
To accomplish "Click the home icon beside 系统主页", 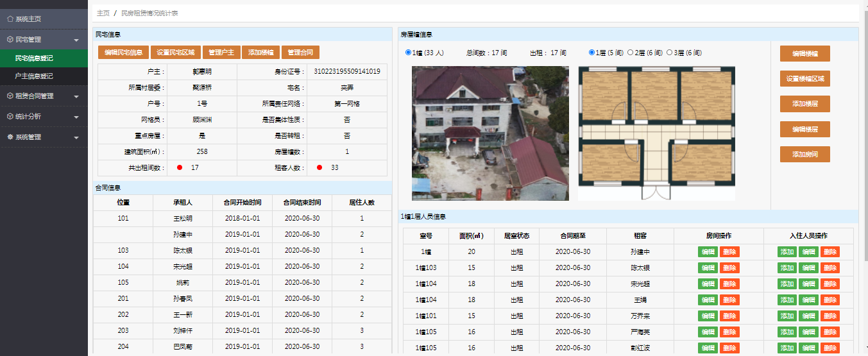I will [x=10, y=19].
